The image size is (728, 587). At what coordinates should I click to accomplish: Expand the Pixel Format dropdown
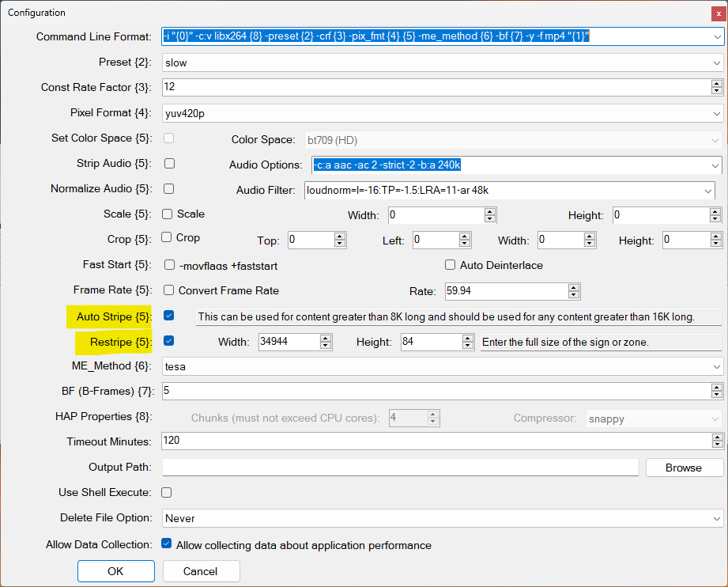[716, 114]
